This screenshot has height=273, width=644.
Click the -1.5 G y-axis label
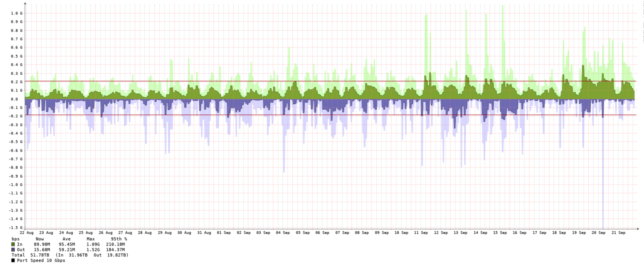click(x=15, y=228)
